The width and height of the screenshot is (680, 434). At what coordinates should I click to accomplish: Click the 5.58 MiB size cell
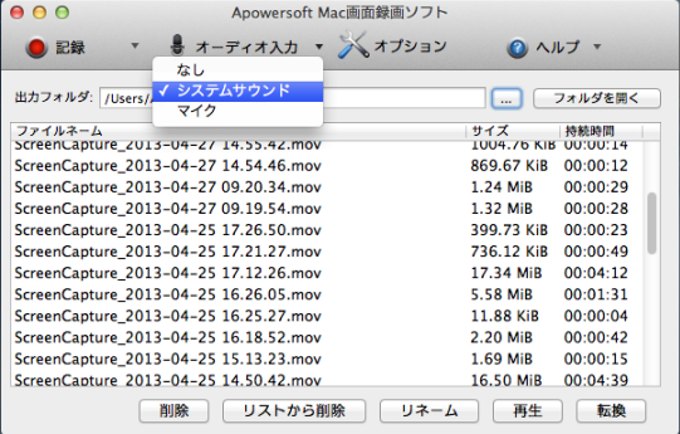(x=501, y=295)
